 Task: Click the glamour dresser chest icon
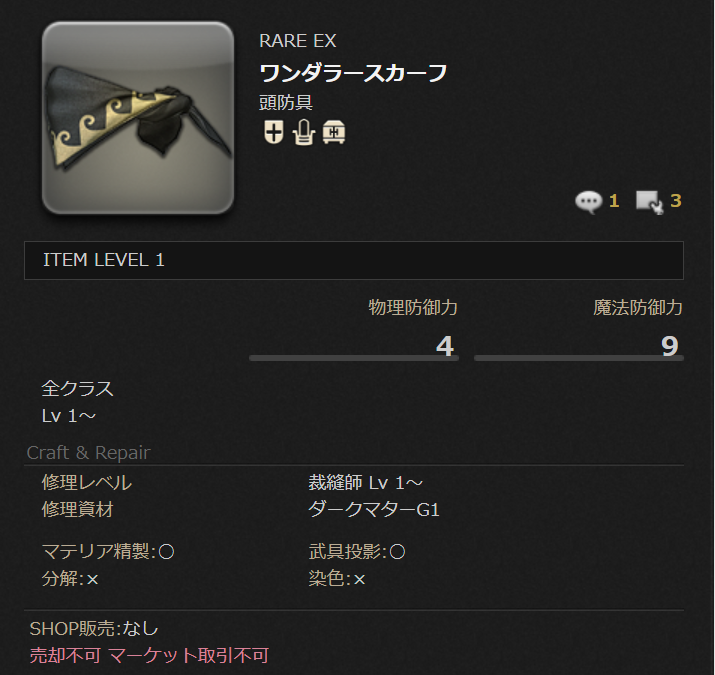coord(334,132)
